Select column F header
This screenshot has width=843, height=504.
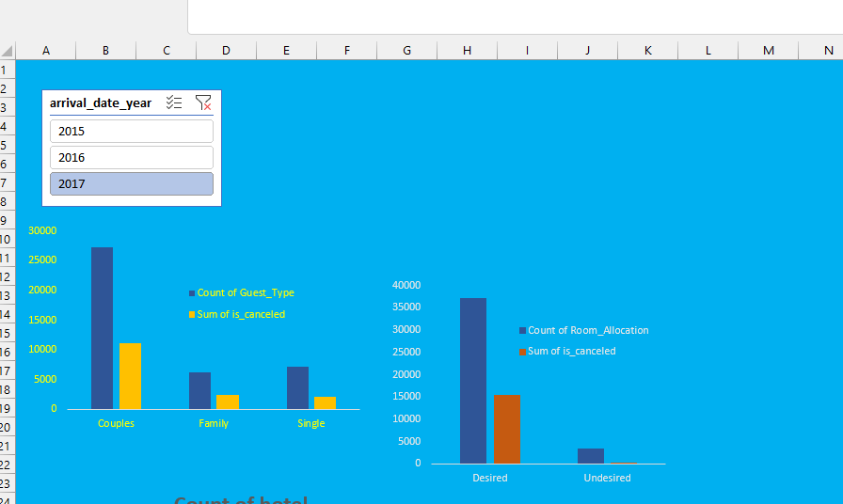(347, 51)
